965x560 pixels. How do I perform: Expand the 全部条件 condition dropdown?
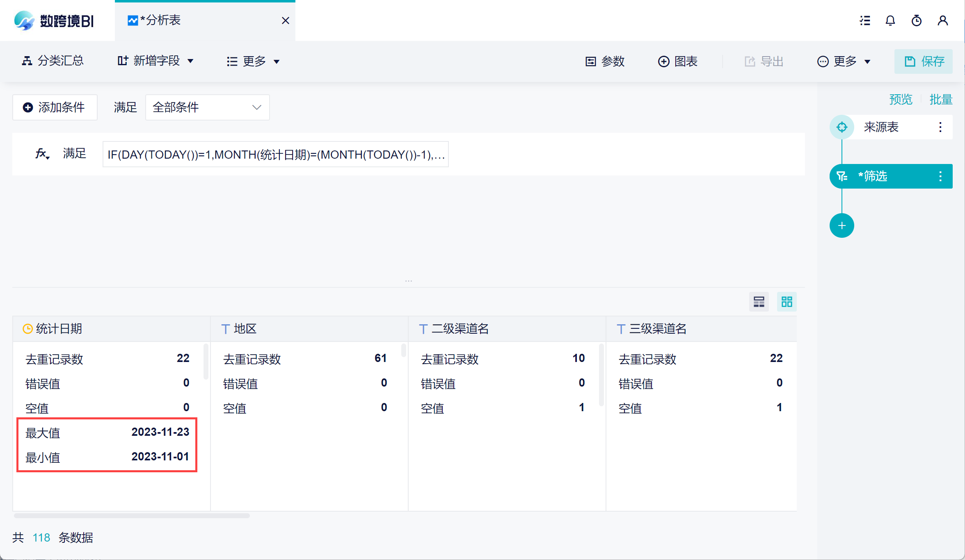click(x=207, y=107)
